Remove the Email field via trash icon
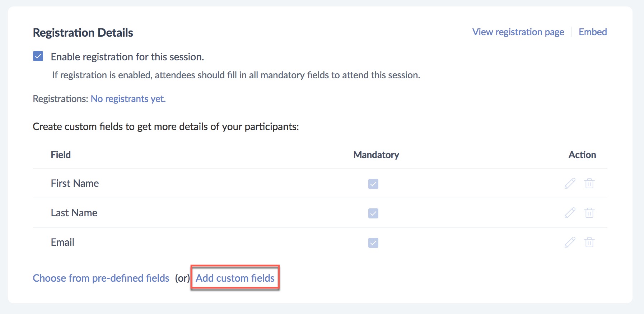The width and height of the screenshot is (644, 314). pyautogui.click(x=589, y=243)
